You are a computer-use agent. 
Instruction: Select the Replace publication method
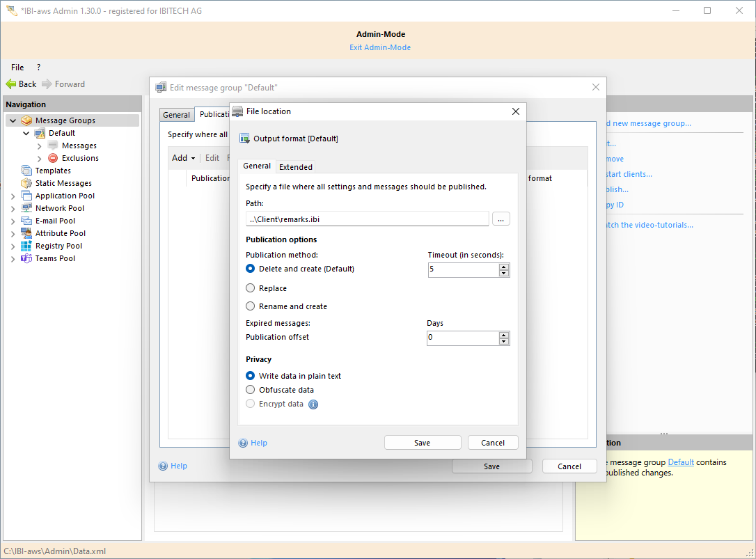[x=251, y=288]
